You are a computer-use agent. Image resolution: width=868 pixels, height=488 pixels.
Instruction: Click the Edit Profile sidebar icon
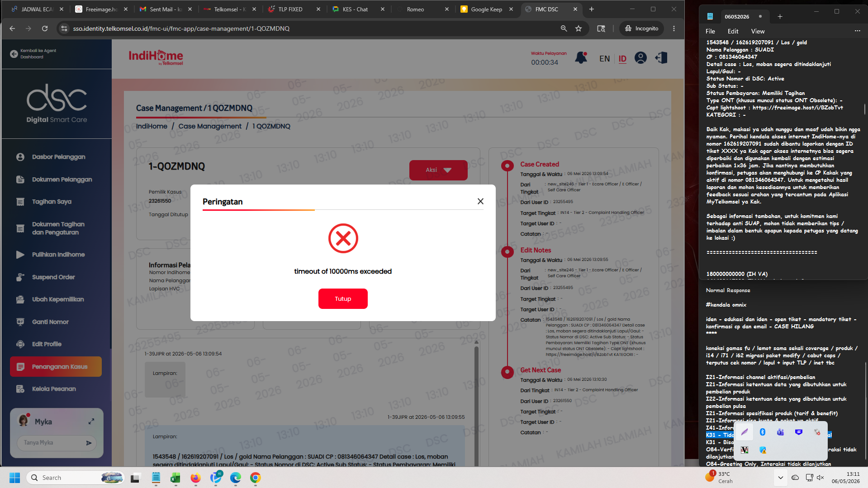coord(20,344)
